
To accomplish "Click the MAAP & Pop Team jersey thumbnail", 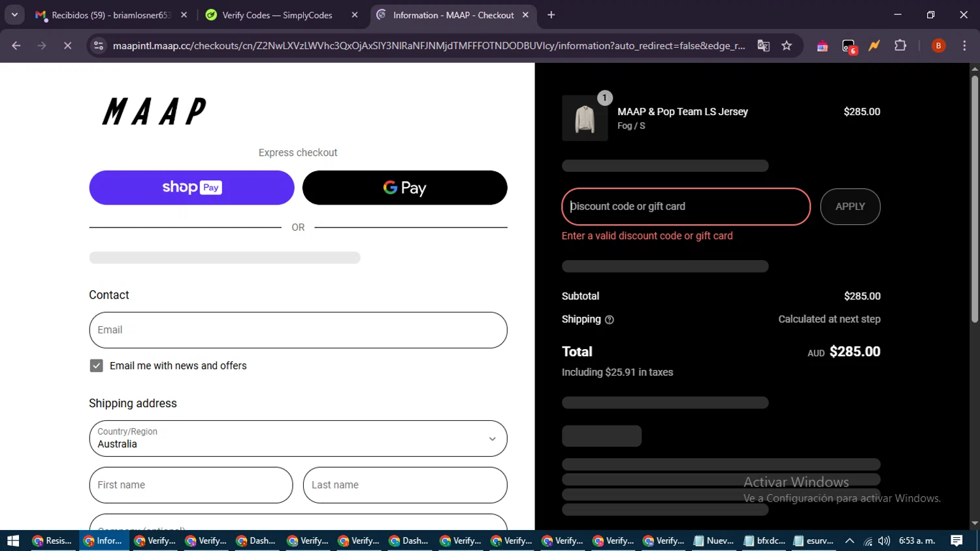I will (x=585, y=118).
